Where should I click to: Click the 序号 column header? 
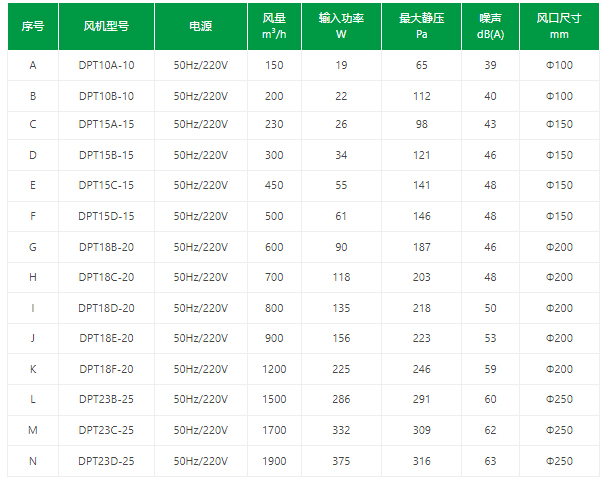[33, 27]
